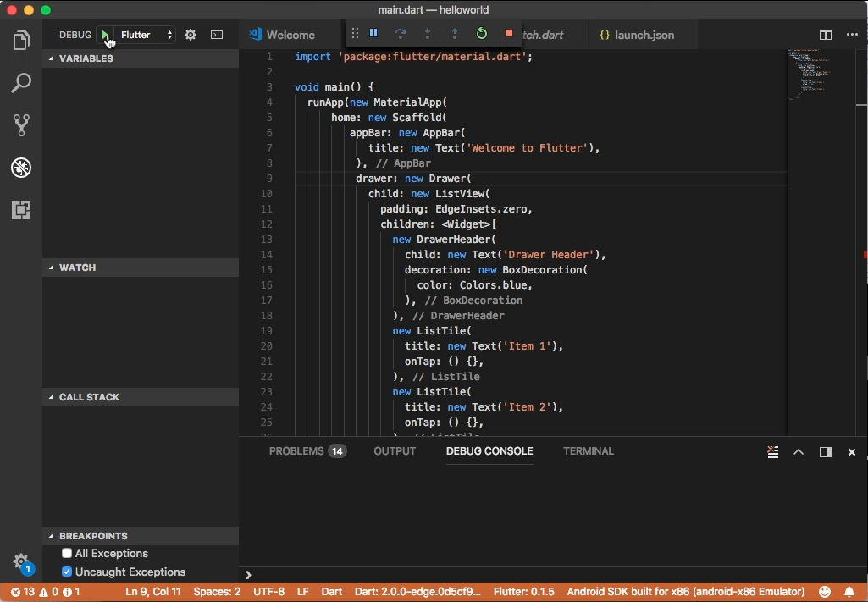Screen dimensions: 868x602
Task: Click the Dart SDK version in status bar
Action: (418, 592)
